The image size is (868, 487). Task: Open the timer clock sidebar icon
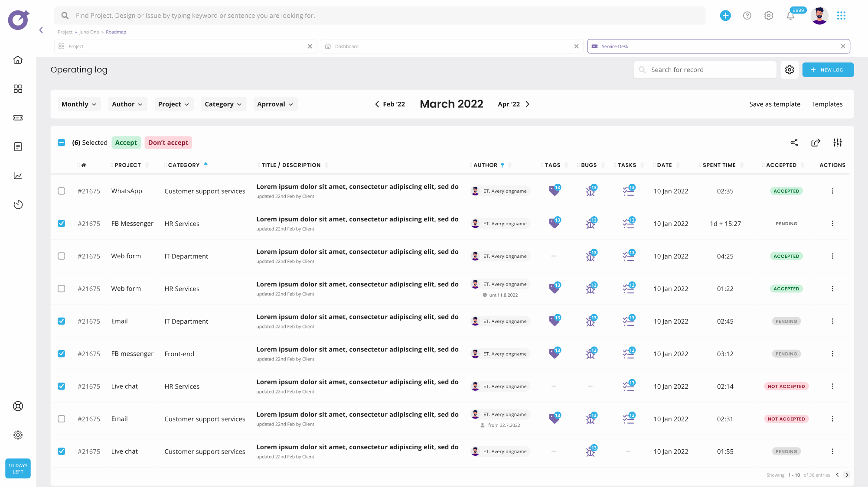pyautogui.click(x=18, y=205)
